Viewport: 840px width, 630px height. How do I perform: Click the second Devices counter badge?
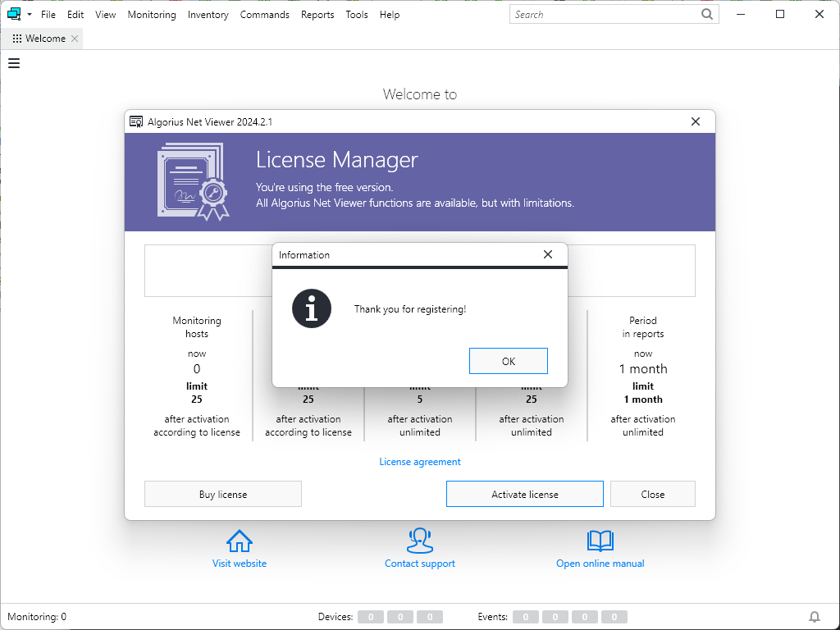(400, 617)
